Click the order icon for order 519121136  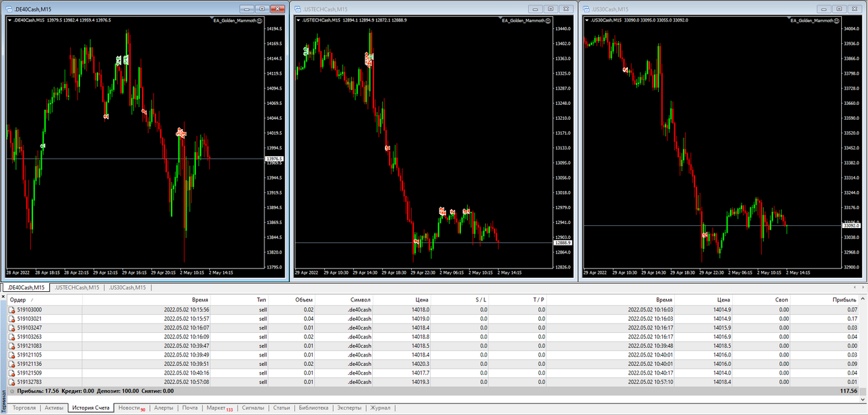12,364
